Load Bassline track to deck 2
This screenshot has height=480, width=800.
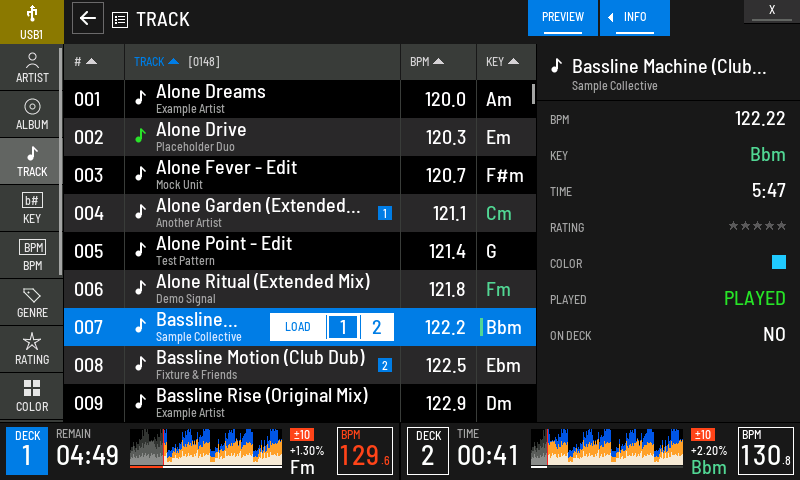pyautogui.click(x=377, y=327)
